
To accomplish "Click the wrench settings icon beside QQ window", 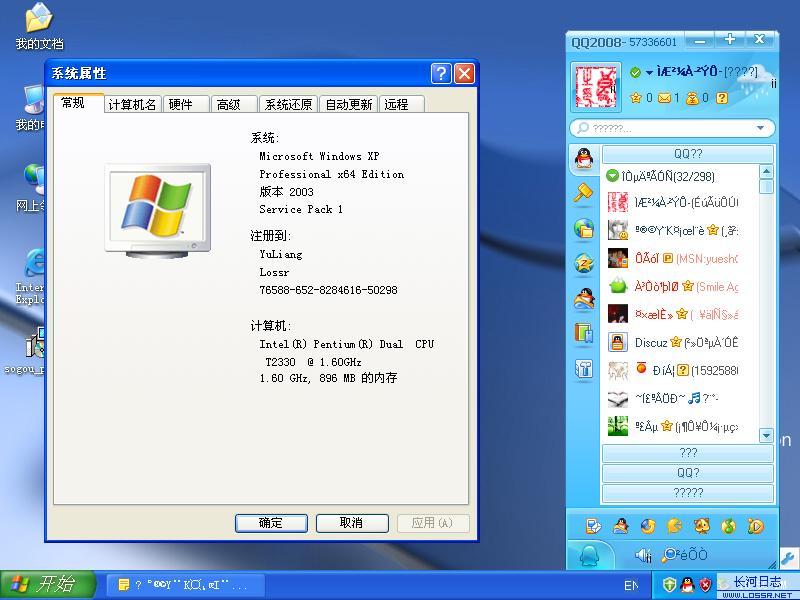I will 789,557.
